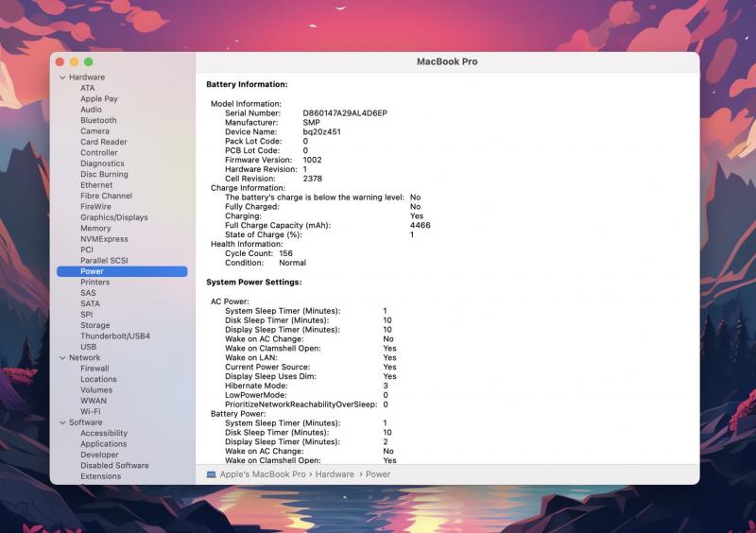Screen dimensions: 756x533
Task: Click the Hibernate Mode value 3
Action: point(386,386)
